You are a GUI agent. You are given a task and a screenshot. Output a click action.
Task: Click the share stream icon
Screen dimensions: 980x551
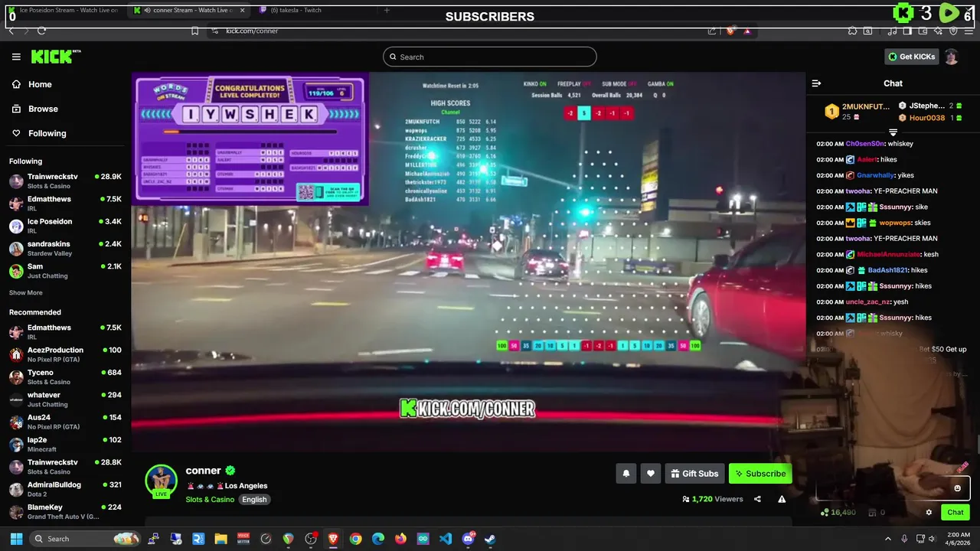757,499
